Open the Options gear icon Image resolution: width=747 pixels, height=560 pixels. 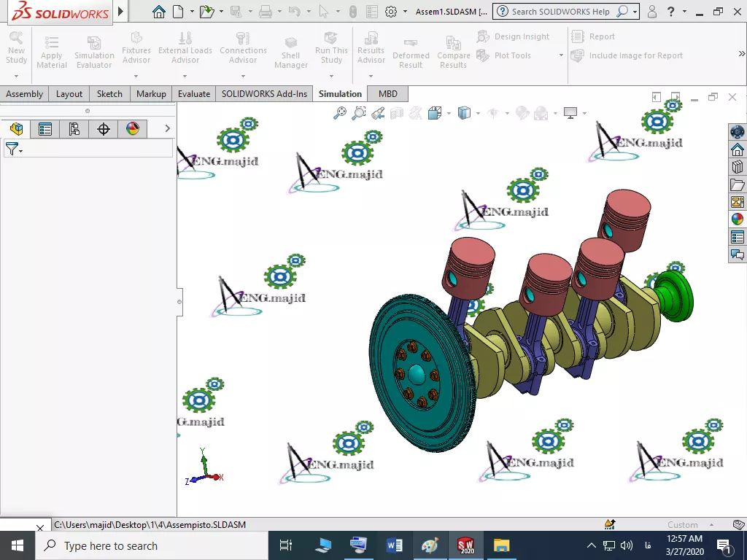pyautogui.click(x=391, y=12)
